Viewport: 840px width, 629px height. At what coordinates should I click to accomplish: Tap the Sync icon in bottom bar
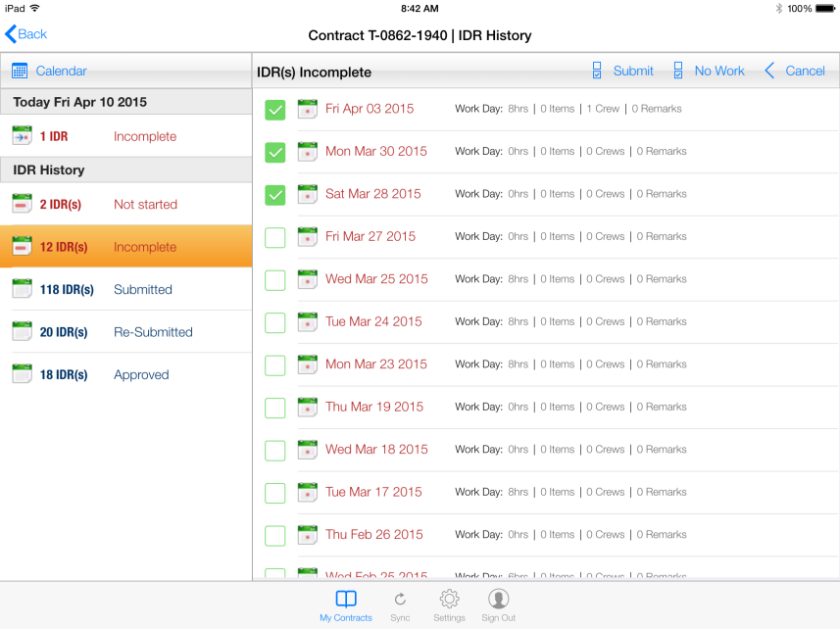pos(400,600)
